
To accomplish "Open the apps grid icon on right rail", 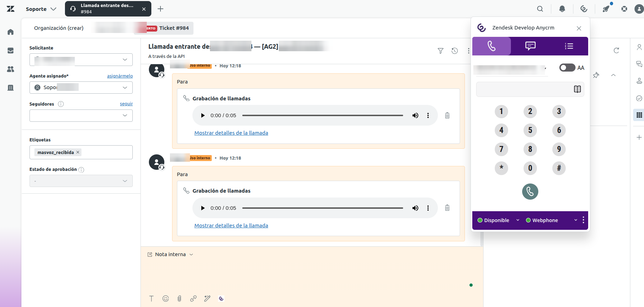I will [639, 115].
